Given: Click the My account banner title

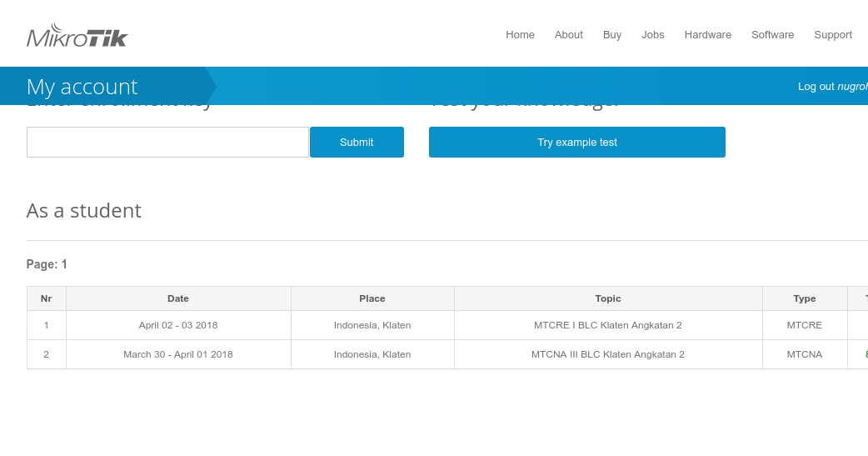Looking at the screenshot, I should tap(82, 87).
